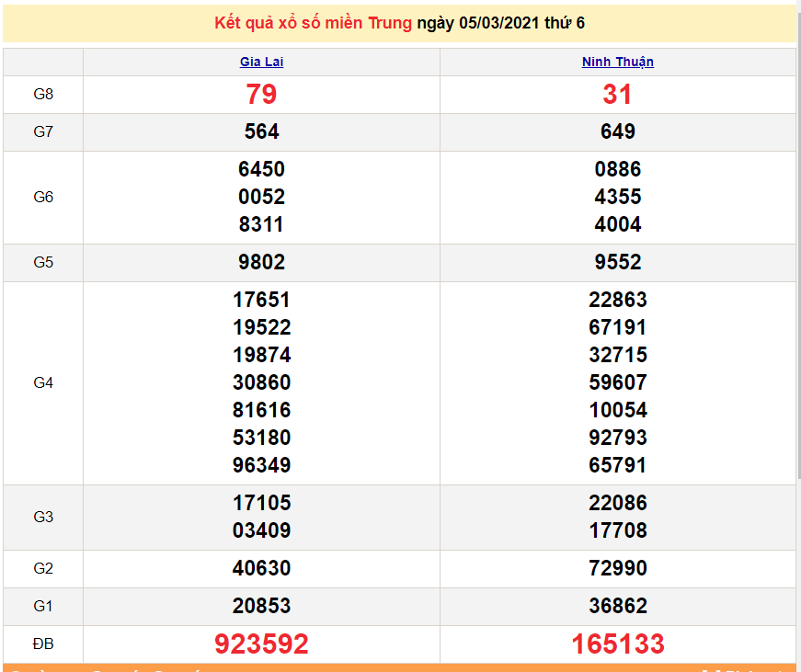The image size is (801, 672).
Task: Select the G6 prize row label
Action: [43, 197]
